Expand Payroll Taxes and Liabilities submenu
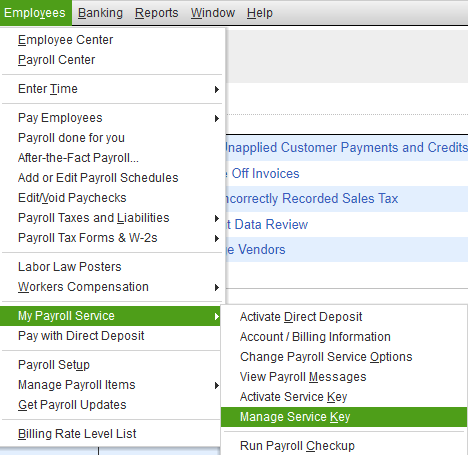This screenshot has height=455, width=468. pos(111,218)
